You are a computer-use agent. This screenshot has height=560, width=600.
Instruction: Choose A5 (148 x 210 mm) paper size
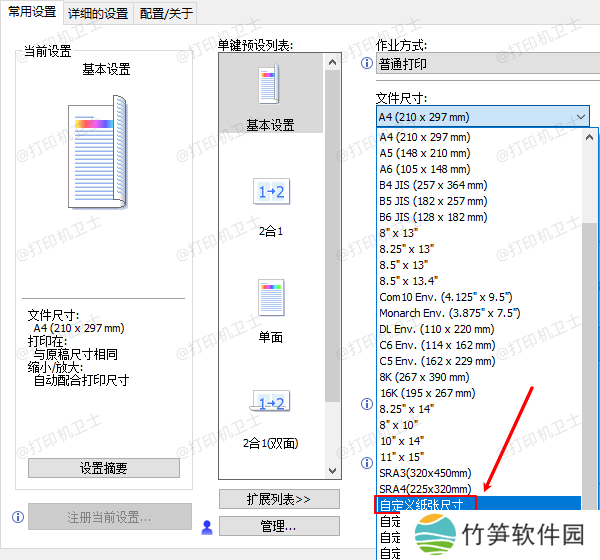(x=424, y=153)
